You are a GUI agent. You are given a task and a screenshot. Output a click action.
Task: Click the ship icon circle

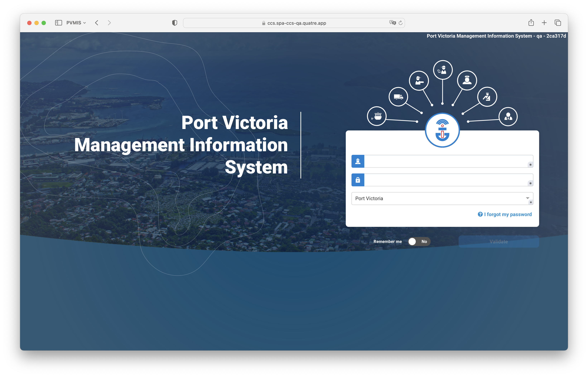(x=377, y=116)
